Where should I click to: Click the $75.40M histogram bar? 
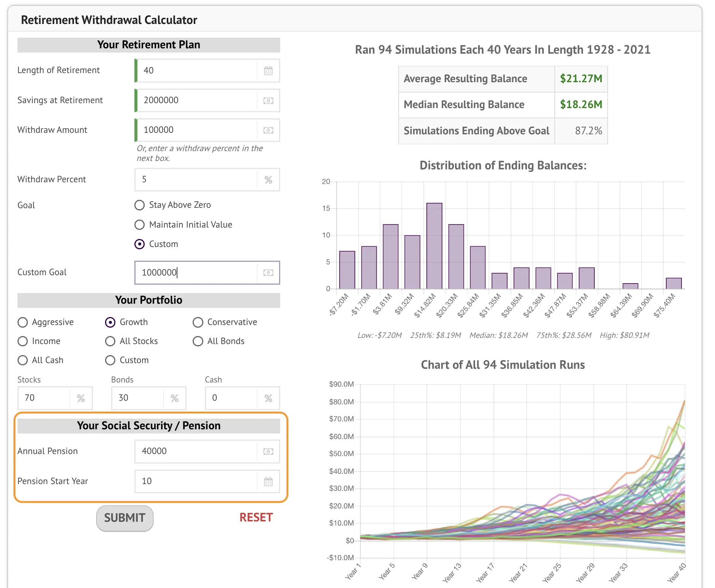pyautogui.click(x=674, y=284)
